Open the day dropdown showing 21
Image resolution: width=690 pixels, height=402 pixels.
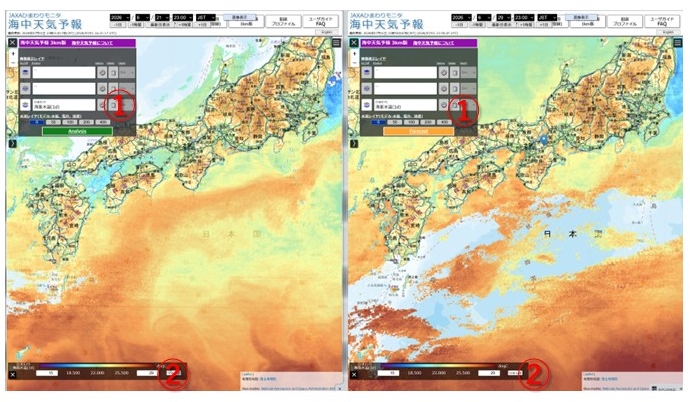(x=162, y=18)
